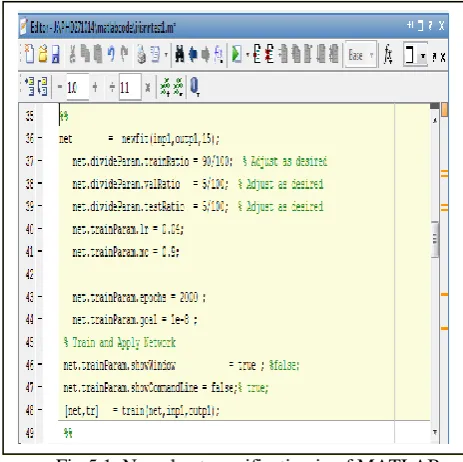Screen dimensions: 463x462
Task: Print the file with the printer icon
Action: [x=141, y=54]
